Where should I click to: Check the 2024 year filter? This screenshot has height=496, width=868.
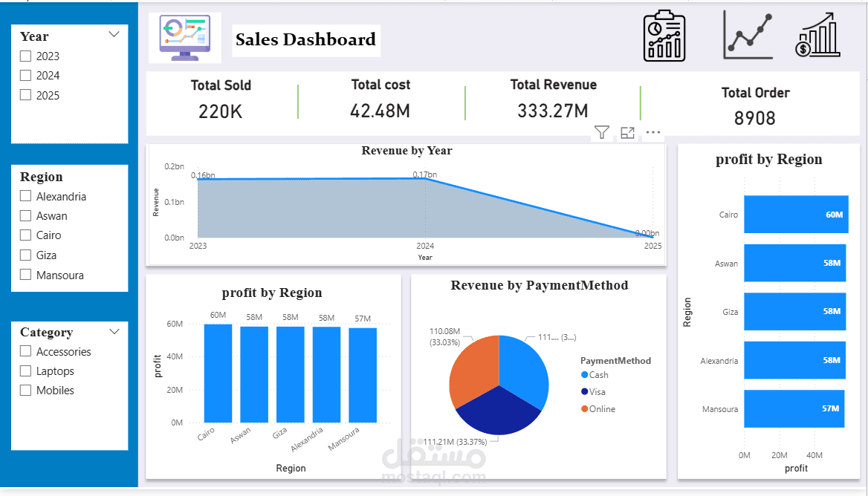click(x=25, y=75)
